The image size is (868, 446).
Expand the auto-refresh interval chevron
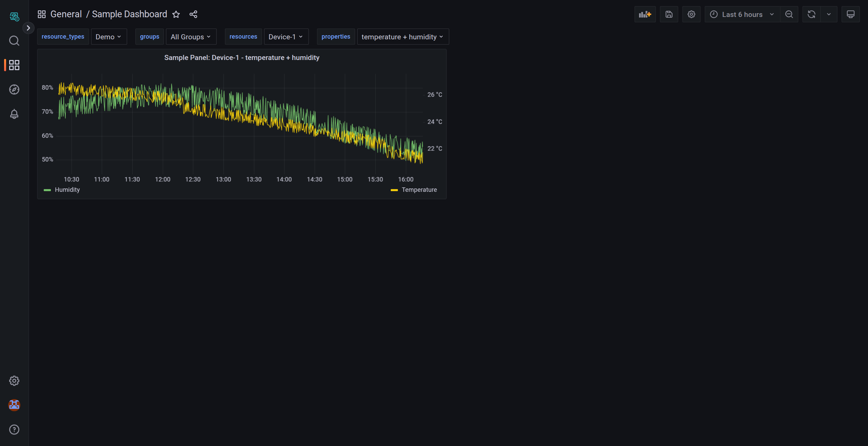(x=828, y=14)
